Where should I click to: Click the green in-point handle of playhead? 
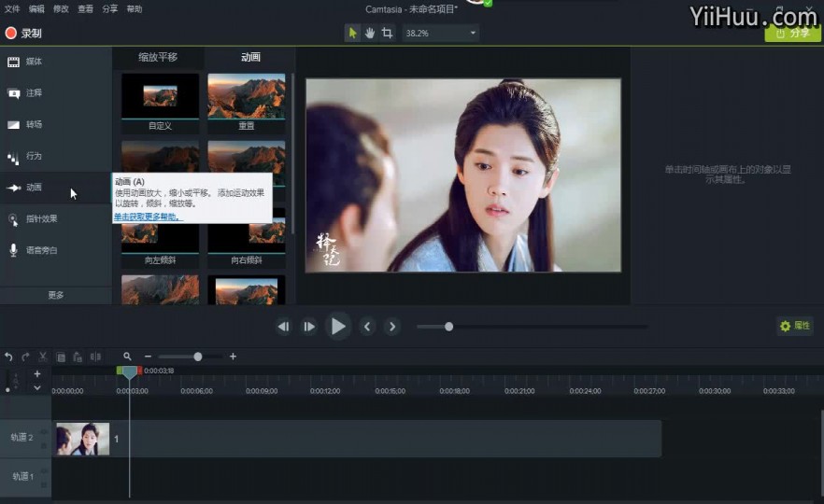pyautogui.click(x=120, y=371)
